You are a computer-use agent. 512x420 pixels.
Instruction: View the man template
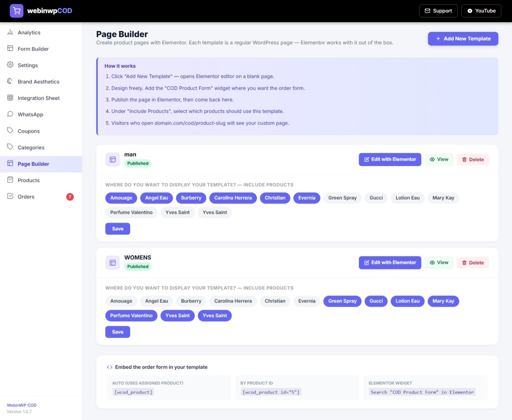[x=439, y=159]
